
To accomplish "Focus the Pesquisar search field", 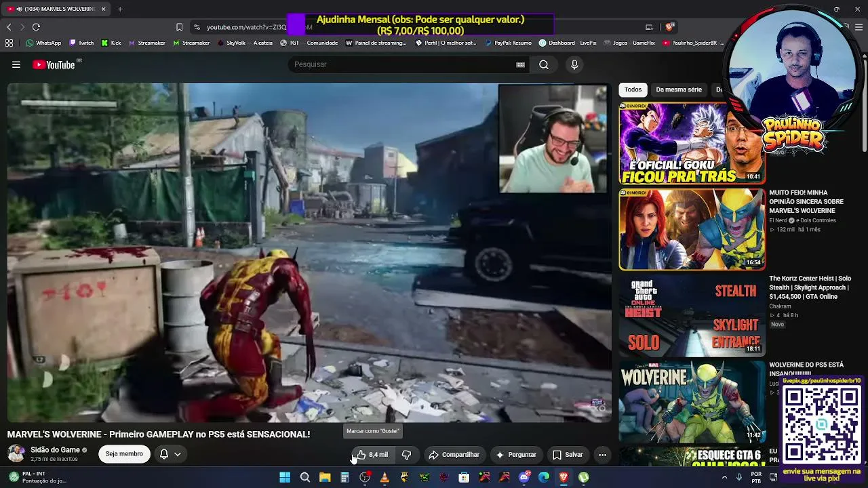I will [403, 64].
